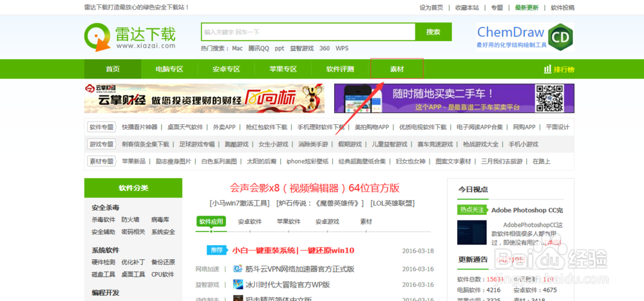This screenshot has height=301, width=644.
Task: Open the 电脑专区 nav item
Action: click(169, 69)
